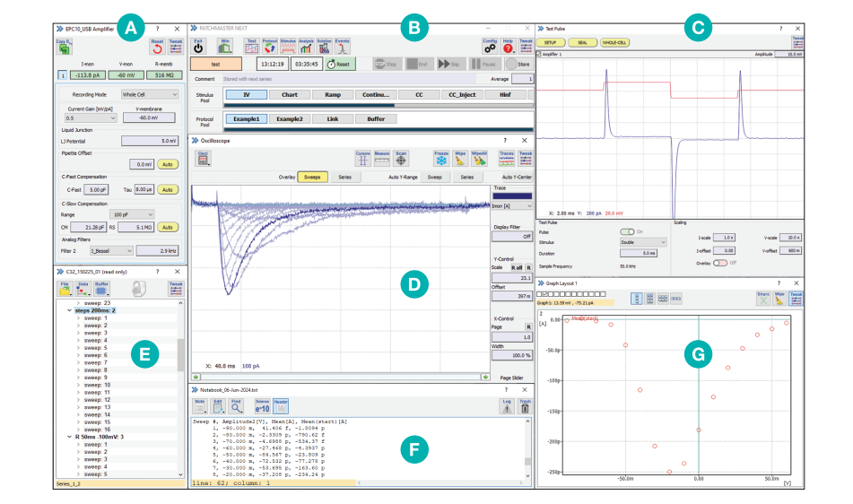Screen dimensions: 853x504
Task: Click the dark blue Trace color swatch
Action: click(x=512, y=196)
